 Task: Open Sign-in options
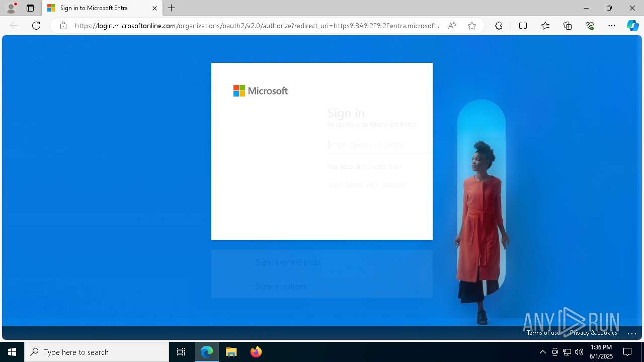tap(322, 286)
